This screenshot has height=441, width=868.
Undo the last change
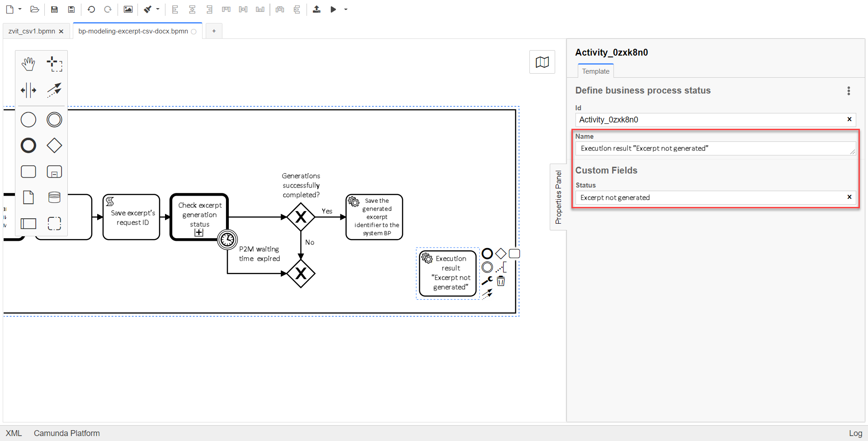tap(91, 9)
